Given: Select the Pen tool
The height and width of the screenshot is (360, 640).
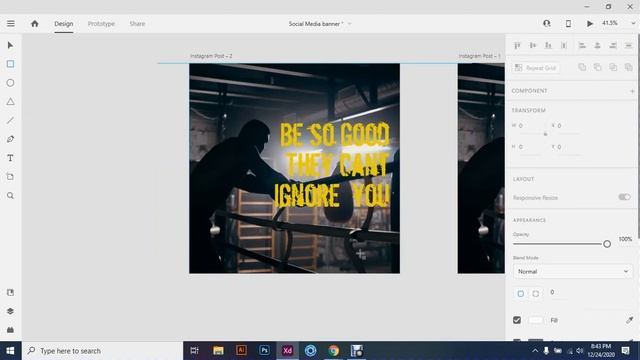Looking at the screenshot, I should point(10,139).
